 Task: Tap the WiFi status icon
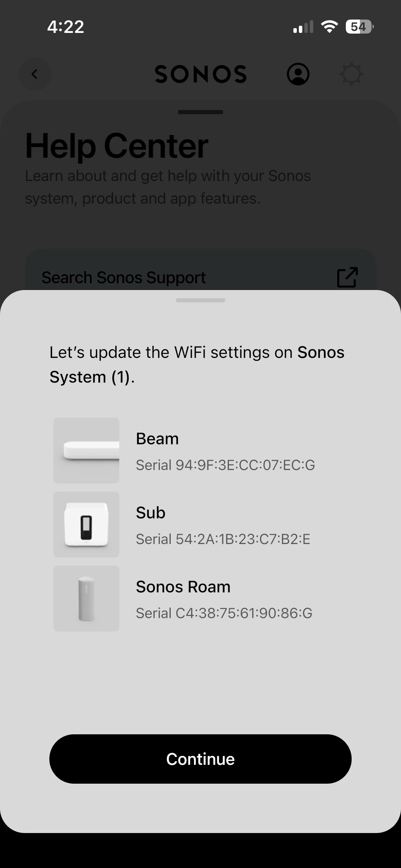(329, 27)
